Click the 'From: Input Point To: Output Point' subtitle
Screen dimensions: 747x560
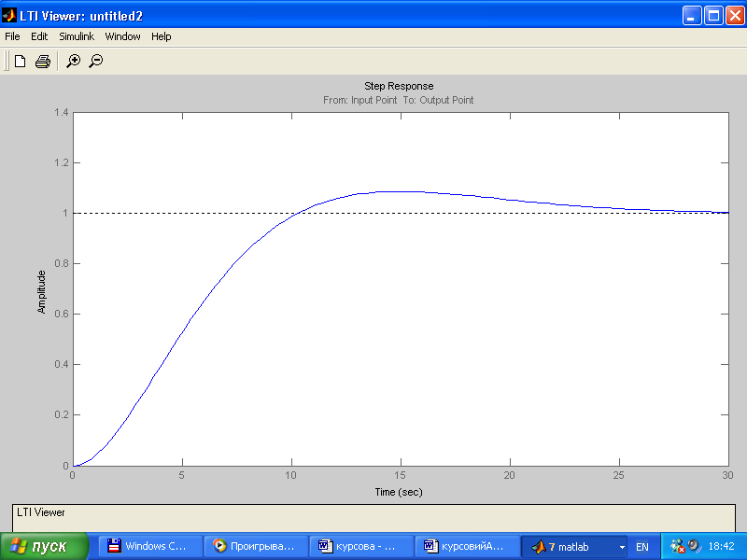[x=399, y=100]
